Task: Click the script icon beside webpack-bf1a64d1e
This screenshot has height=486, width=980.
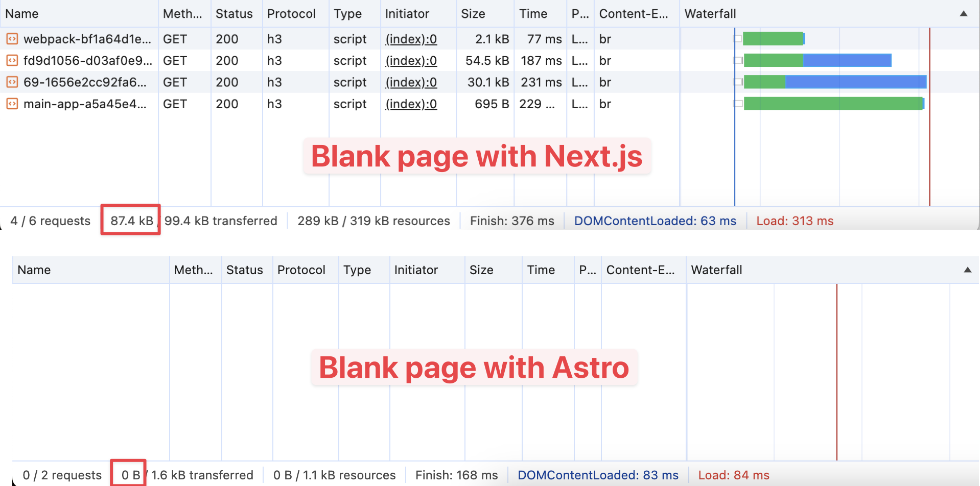Action: click(12, 39)
